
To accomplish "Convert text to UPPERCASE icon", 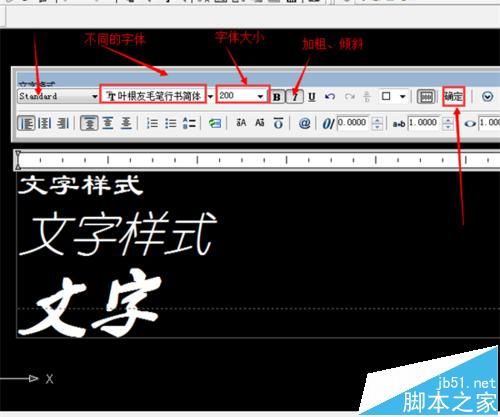I will [241, 123].
